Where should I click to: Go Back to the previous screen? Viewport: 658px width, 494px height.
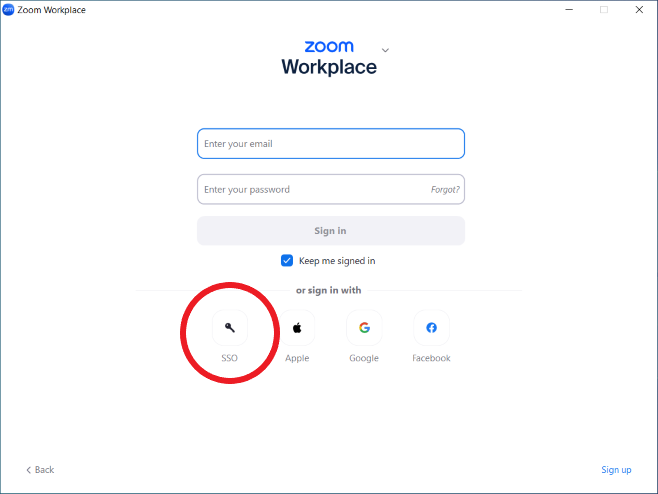[x=40, y=470]
